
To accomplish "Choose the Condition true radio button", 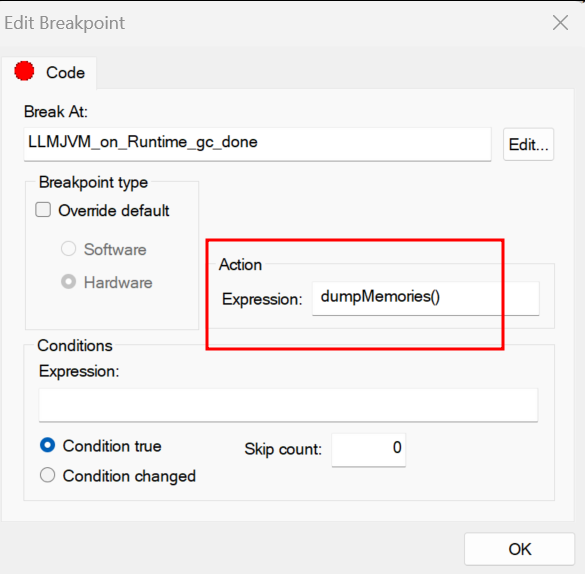I will pyautogui.click(x=47, y=445).
